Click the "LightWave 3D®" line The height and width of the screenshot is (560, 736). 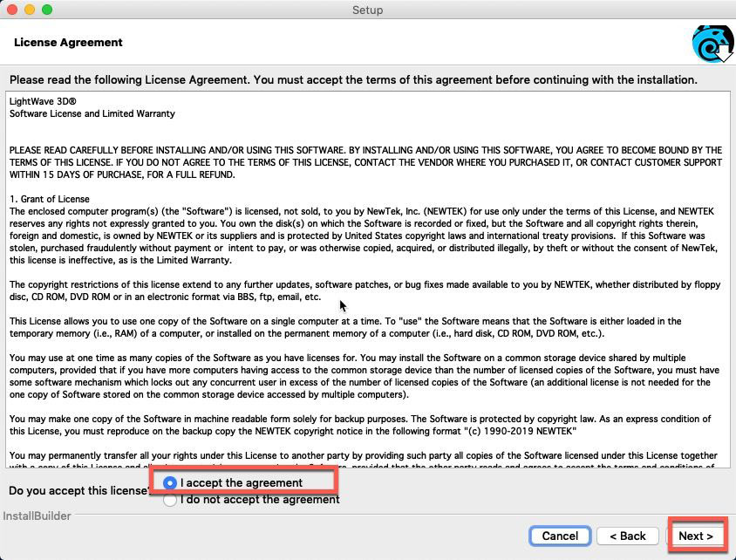pyautogui.click(x=43, y=101)
